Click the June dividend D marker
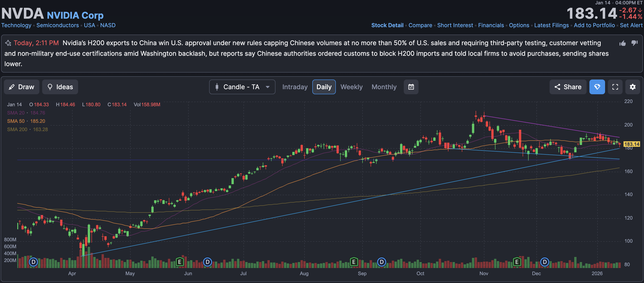This screenshot has height=283, width=644. (x=207, y=262)
